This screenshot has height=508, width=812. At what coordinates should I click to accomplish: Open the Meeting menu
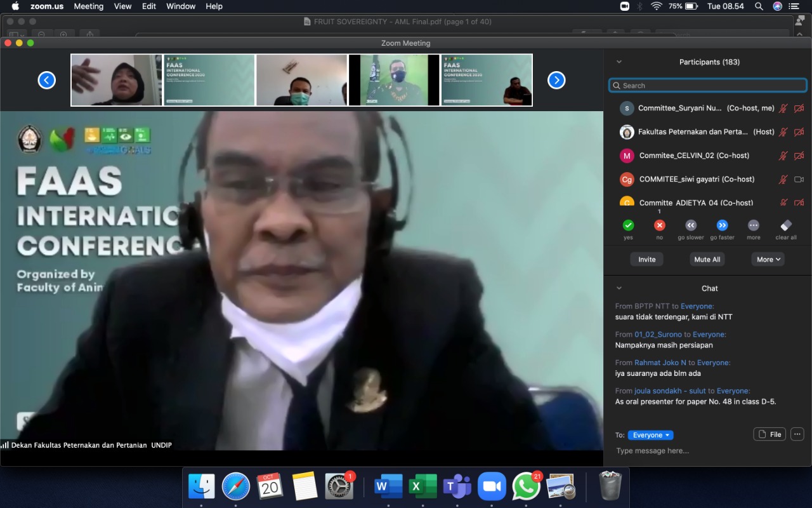[88, 6]
